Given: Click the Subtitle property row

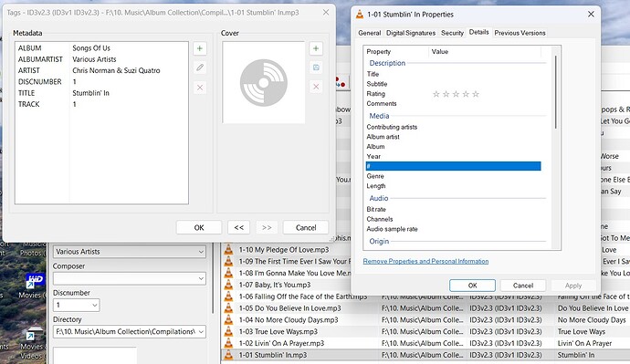Looking at the screenshot, I should pos(453,84).
